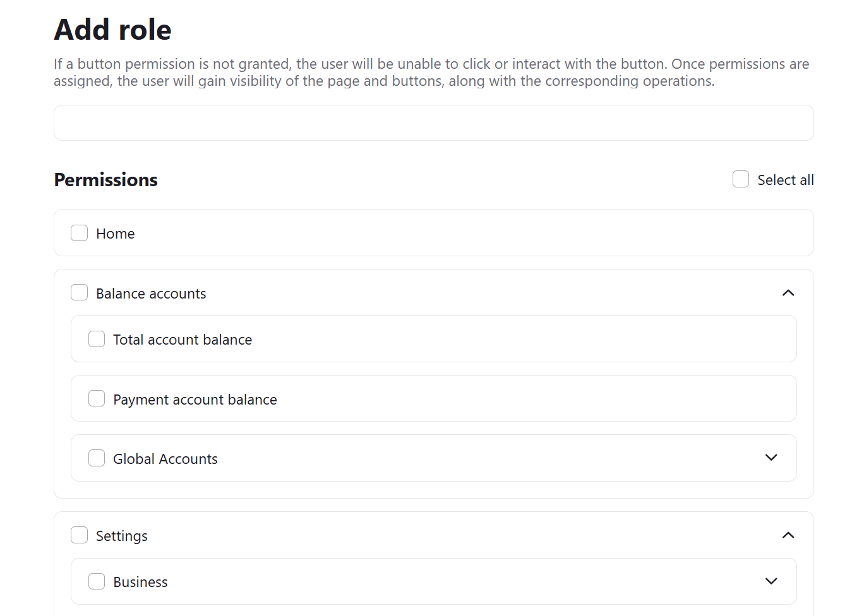Collapse the Balance accounts section

click(788, 293)
